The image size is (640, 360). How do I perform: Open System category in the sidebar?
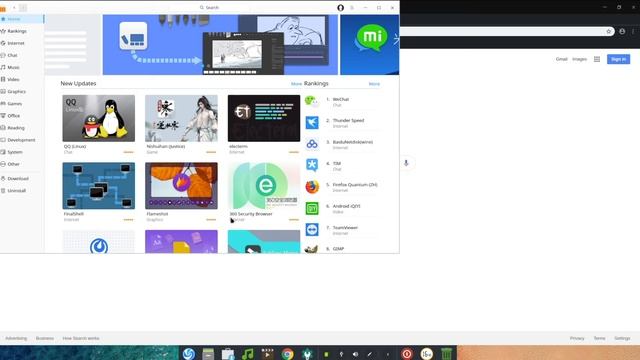click(22, 152)
